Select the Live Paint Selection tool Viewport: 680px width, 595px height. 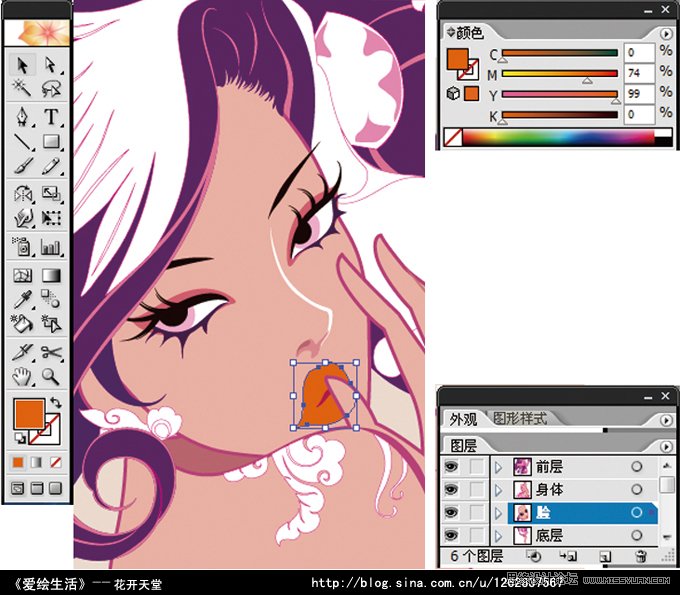click(x=51, y=324)
